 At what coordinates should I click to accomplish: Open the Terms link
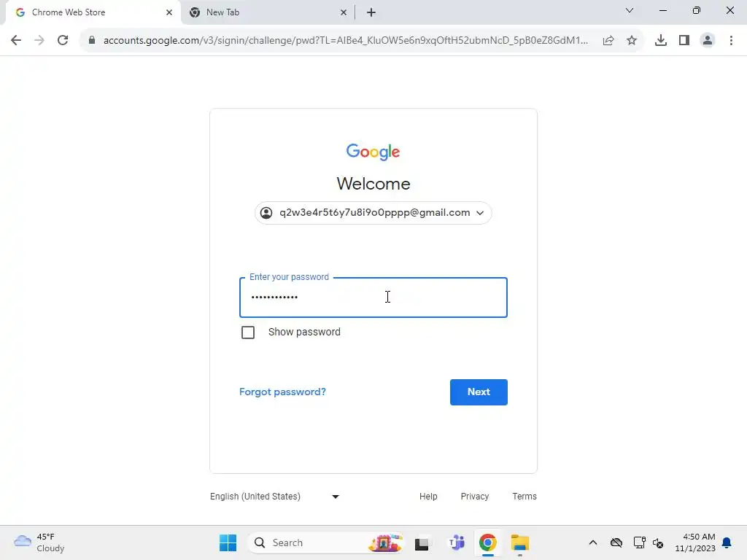pyautogui.click(x=525, y=496)
